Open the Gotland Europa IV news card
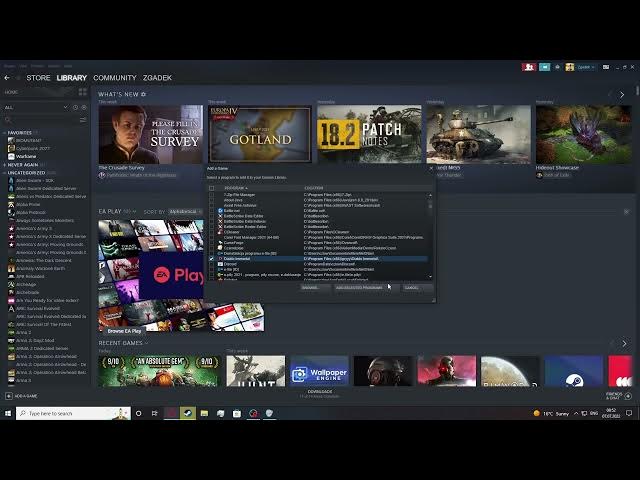This screenshot has height=480, width=640. click(x=260, y=135)
